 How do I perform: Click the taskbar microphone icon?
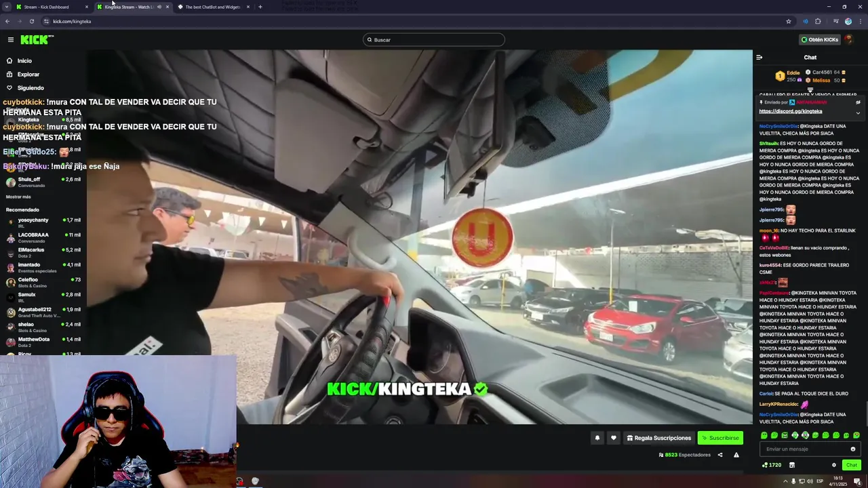click(794, 481)
